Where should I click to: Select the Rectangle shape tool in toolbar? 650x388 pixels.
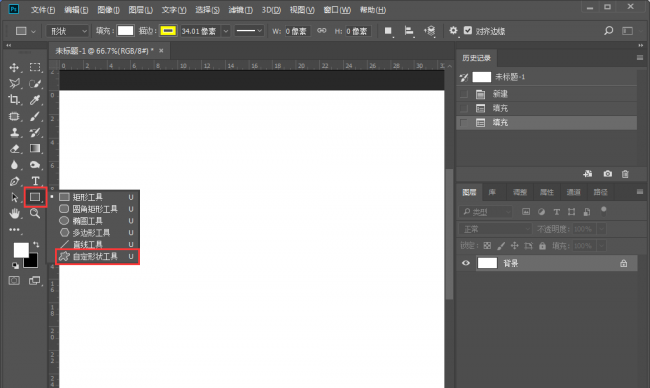pos(35,197)
